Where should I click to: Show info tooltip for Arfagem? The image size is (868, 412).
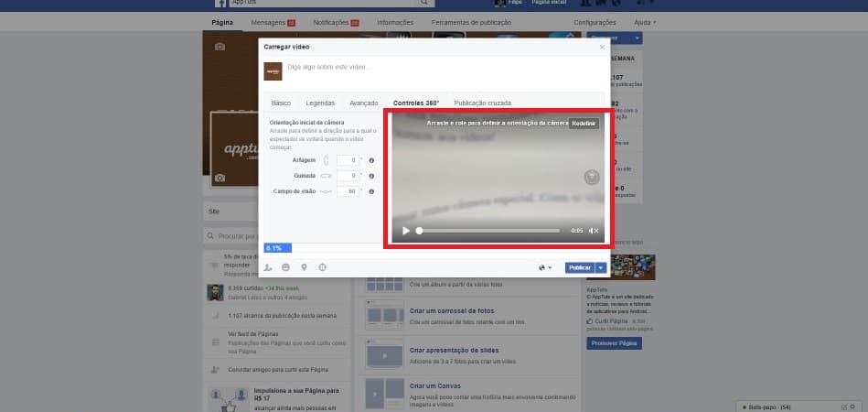click(x=371, y=160)
